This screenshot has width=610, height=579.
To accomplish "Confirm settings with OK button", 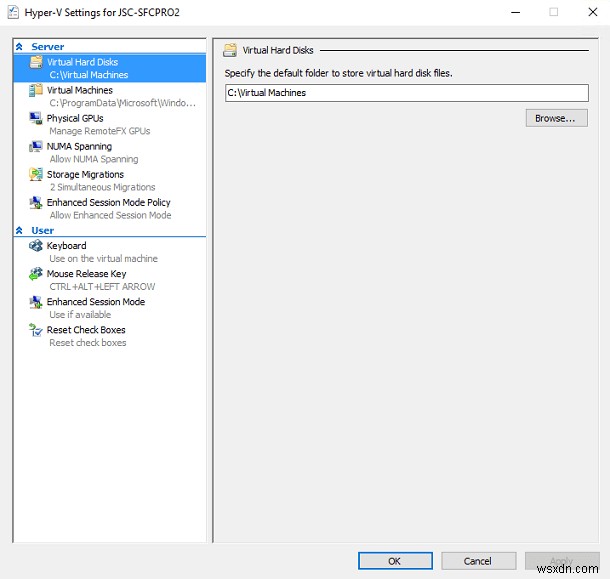I will point(395,561).
